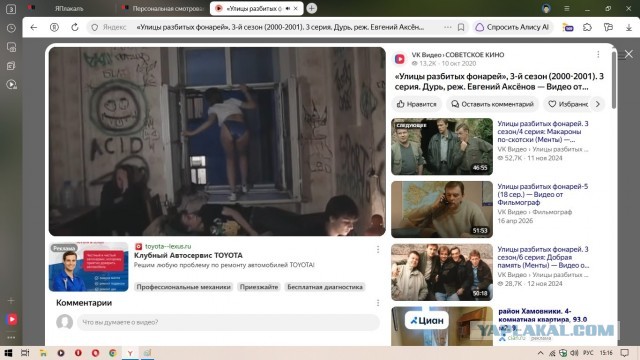Viewport: 640px width, 360px height.
Task: Open the collections icon in the toolbar
Action: tap(608, 27)
